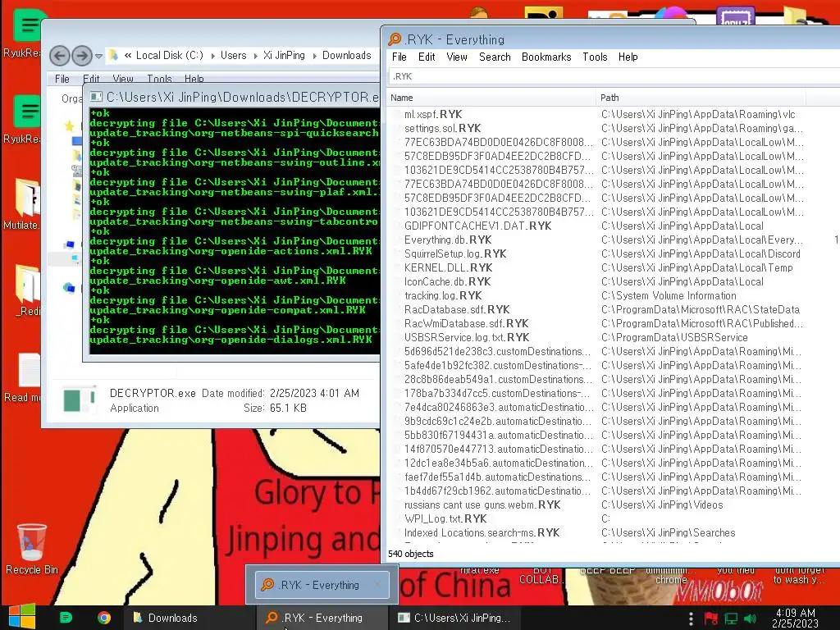Select SquirrelSetup.log.RYK result

[454, 253]
